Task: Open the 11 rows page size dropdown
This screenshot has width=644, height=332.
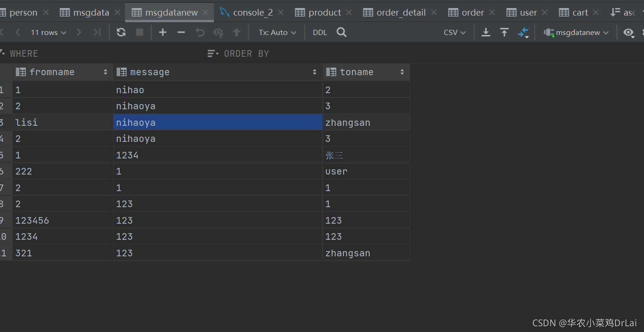Action: tap(49, 32)
